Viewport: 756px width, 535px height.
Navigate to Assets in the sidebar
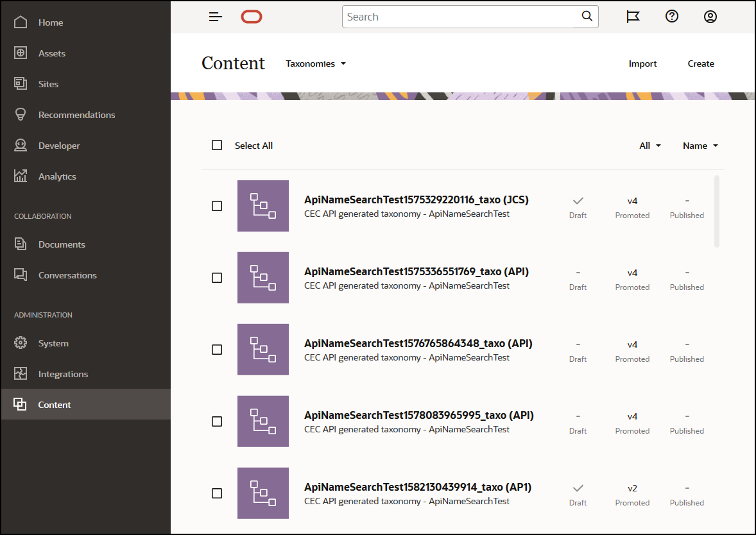(x=51, y=53)
